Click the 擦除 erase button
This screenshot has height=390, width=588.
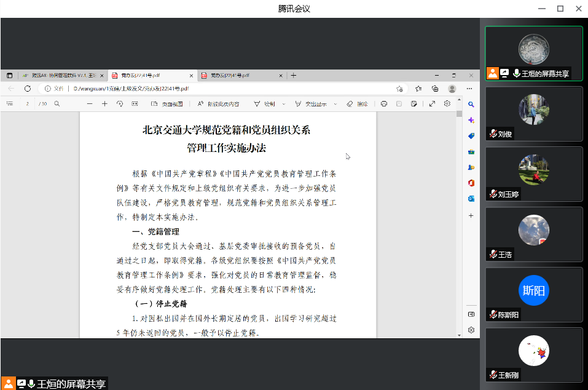coord(358,104)
